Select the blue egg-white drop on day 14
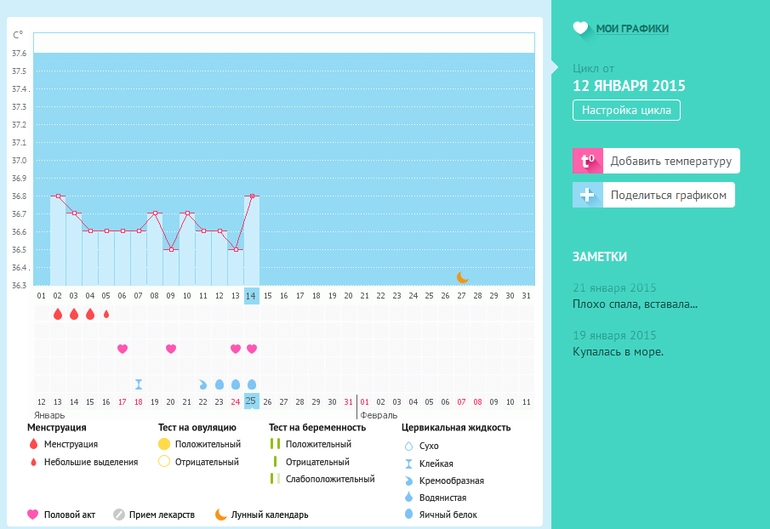770x529 pixels. [251, 384]
